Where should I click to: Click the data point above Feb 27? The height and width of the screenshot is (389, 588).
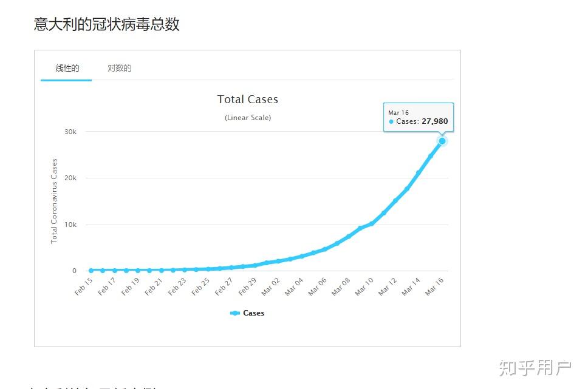pos(231,268)
